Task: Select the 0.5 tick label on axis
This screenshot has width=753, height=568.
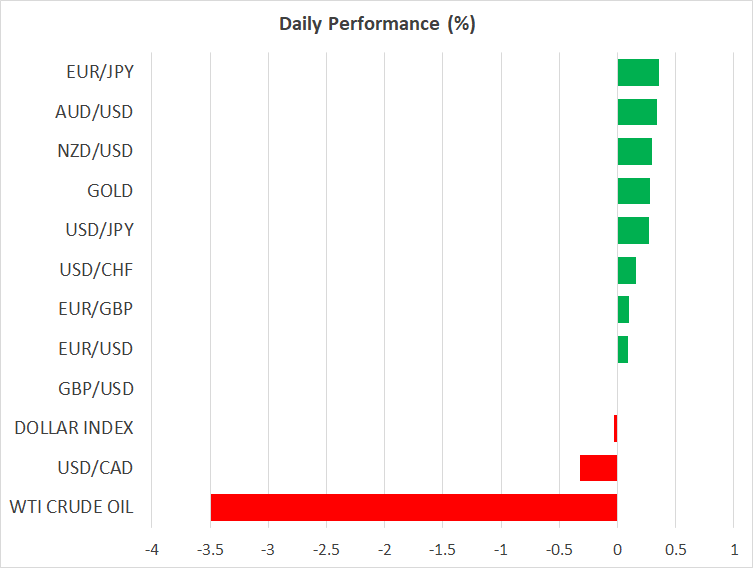Action: click(x=675, y=550)
